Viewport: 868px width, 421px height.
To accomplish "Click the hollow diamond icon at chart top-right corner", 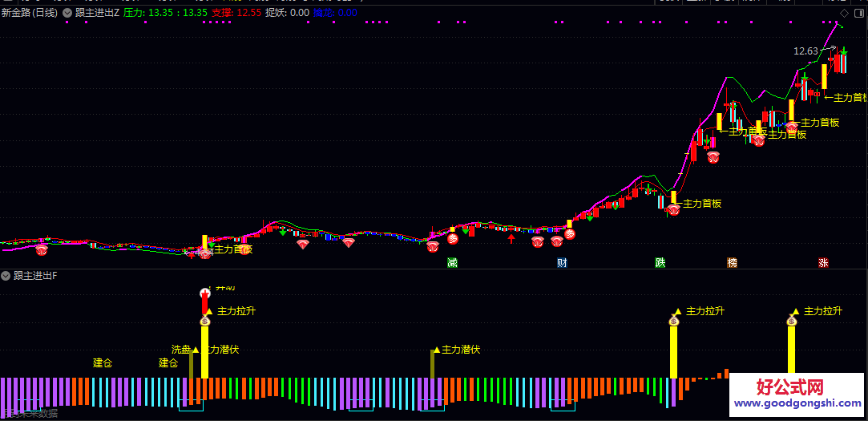I will 844,13.
